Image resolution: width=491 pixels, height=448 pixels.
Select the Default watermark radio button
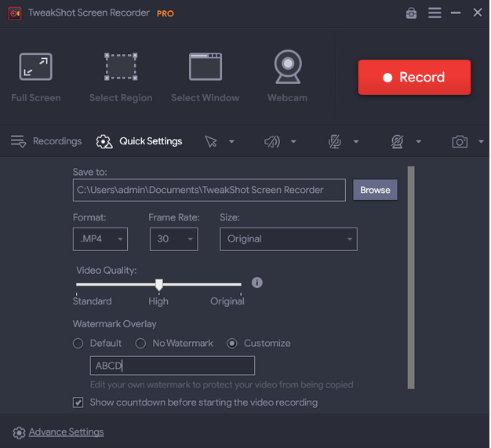pos(78,344)
